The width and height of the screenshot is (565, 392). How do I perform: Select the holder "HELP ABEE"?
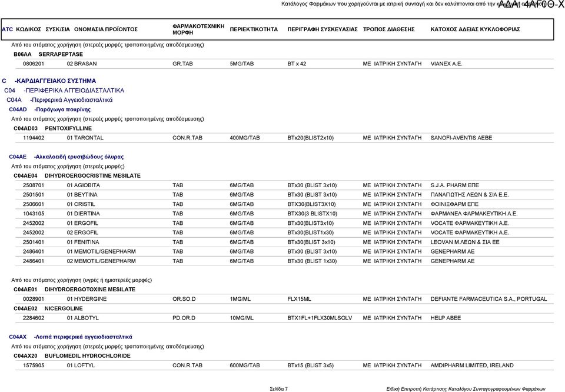coord(446,318)
